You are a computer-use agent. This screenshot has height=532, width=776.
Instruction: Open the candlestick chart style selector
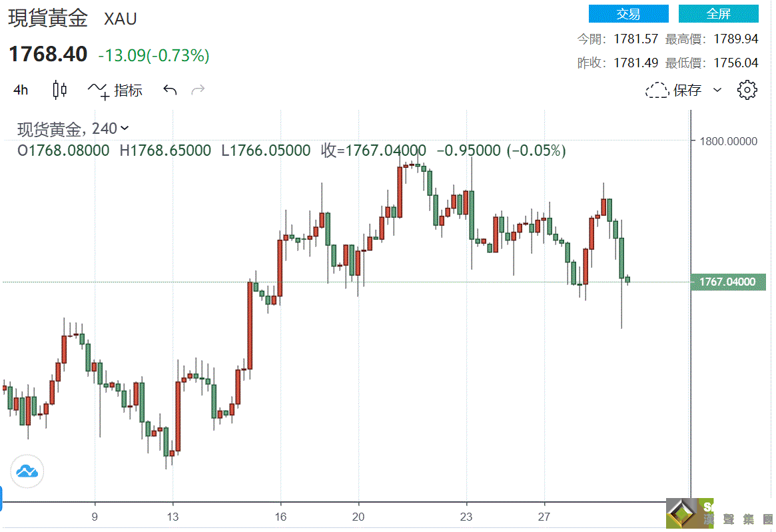(60, 90)
